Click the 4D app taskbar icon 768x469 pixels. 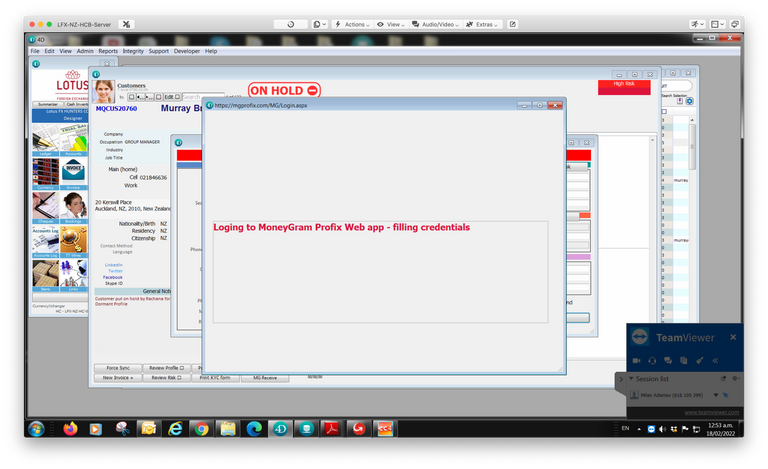coord(280,429)
